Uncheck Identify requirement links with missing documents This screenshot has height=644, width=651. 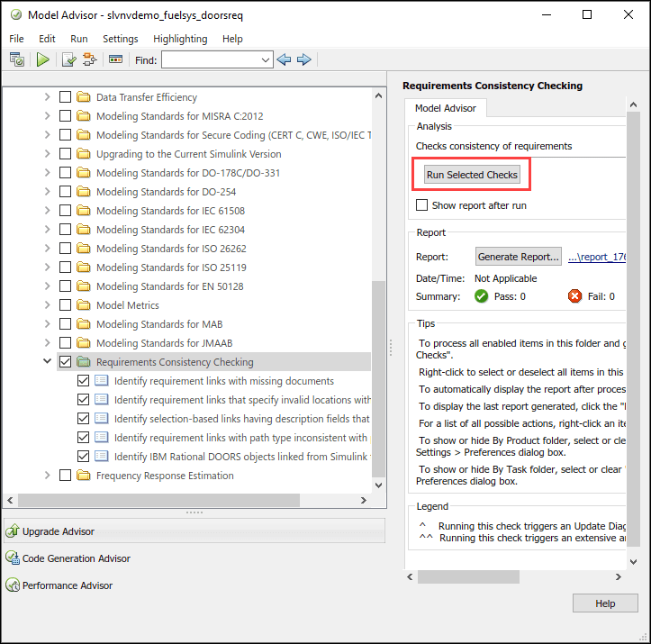tap(83, 381)
